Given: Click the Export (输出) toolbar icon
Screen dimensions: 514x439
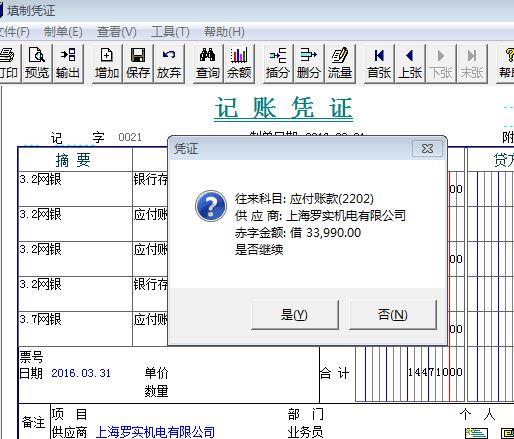Looking at the screenshot, I should click(x=68, y=63).
